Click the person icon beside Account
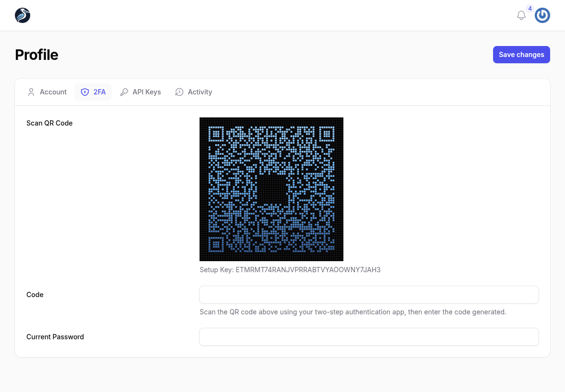Screen dimensions: 565x392 tap(31, 92)
